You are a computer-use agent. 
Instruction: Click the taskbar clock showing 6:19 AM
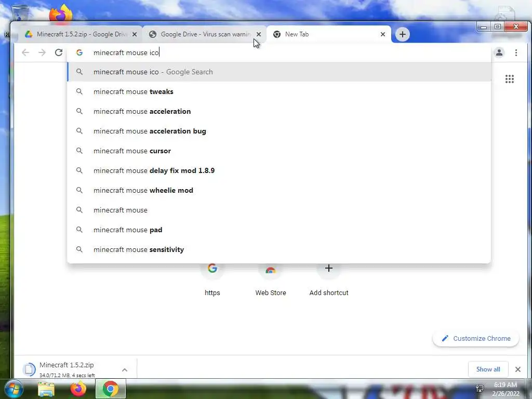click(506, 389)
